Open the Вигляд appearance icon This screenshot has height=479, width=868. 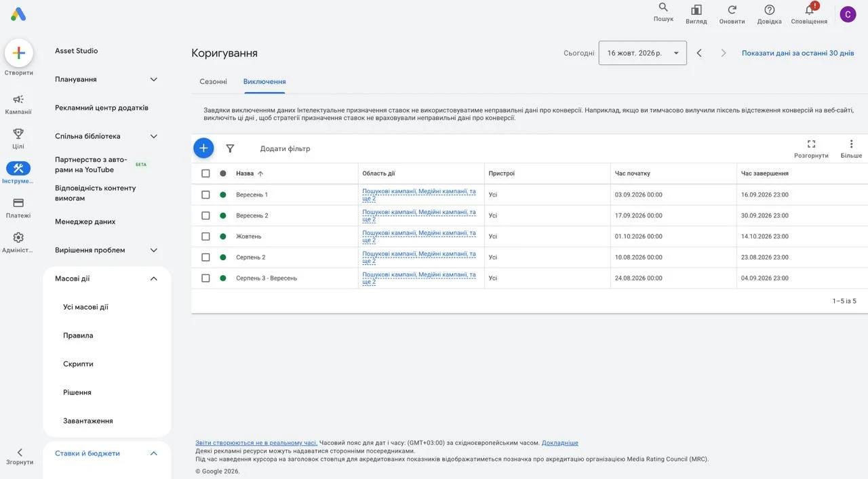[x=696, y=9]
